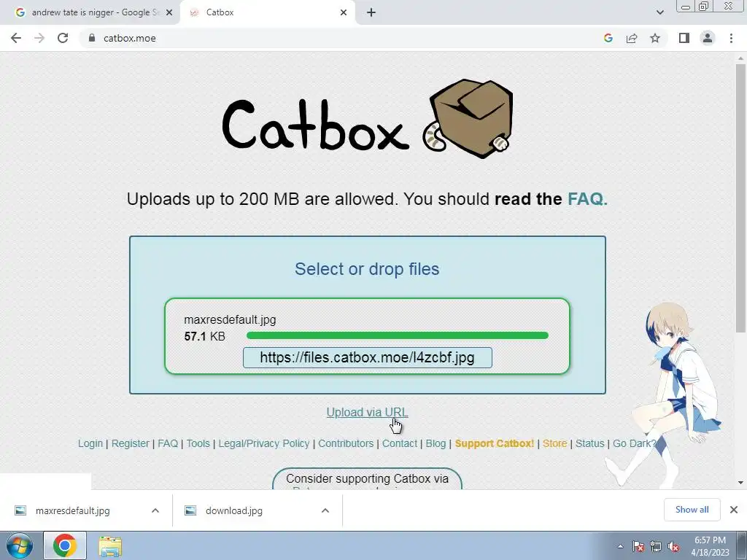Open the Contact link

tap(400, 443)
